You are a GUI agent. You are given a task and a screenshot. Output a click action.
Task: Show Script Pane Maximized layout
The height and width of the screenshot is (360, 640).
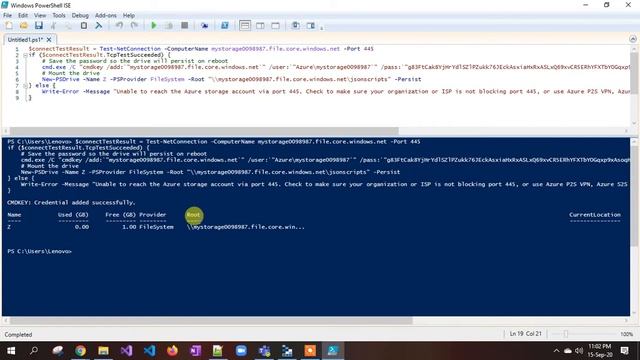276,25
